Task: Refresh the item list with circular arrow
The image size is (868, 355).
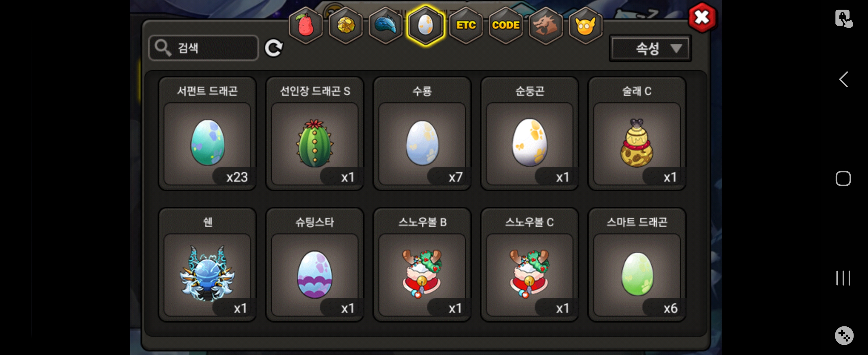Action: (x=274, y=48)
